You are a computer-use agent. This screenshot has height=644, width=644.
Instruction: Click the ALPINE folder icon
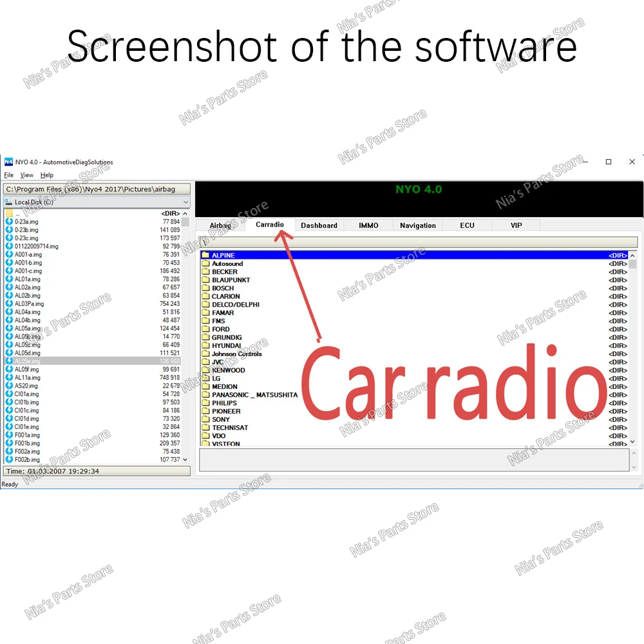tap(206, 255)
